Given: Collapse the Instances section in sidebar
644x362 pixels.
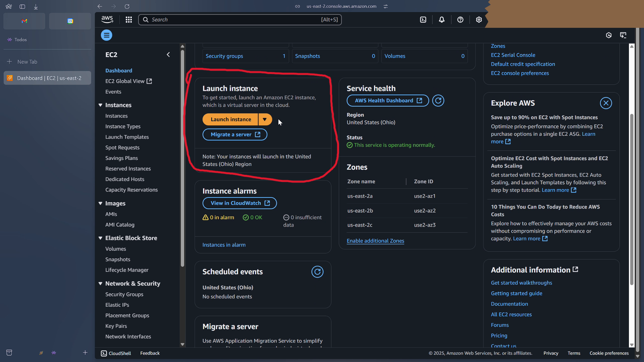Looking at the screenshot, I should 100,105.
